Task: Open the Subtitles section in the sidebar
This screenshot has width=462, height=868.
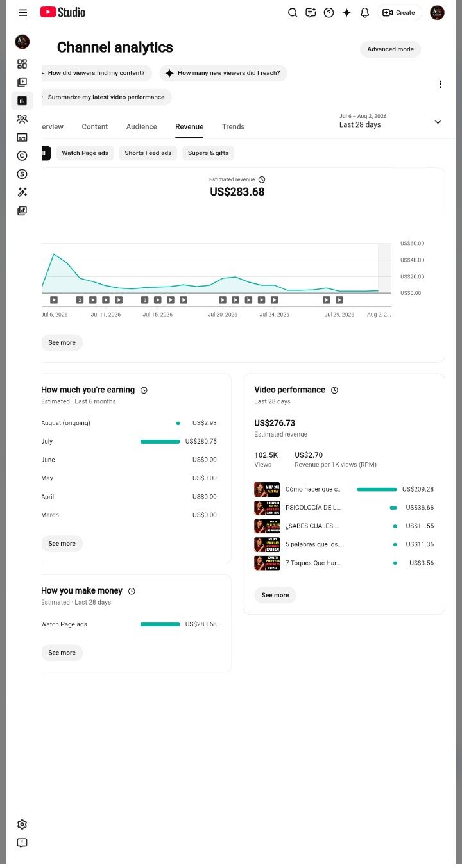Action: pos(22,137)
